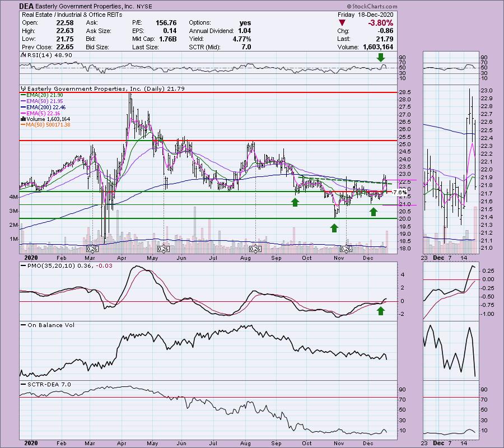Click the 4M volume axis label
504x448 pixels.
14,197
